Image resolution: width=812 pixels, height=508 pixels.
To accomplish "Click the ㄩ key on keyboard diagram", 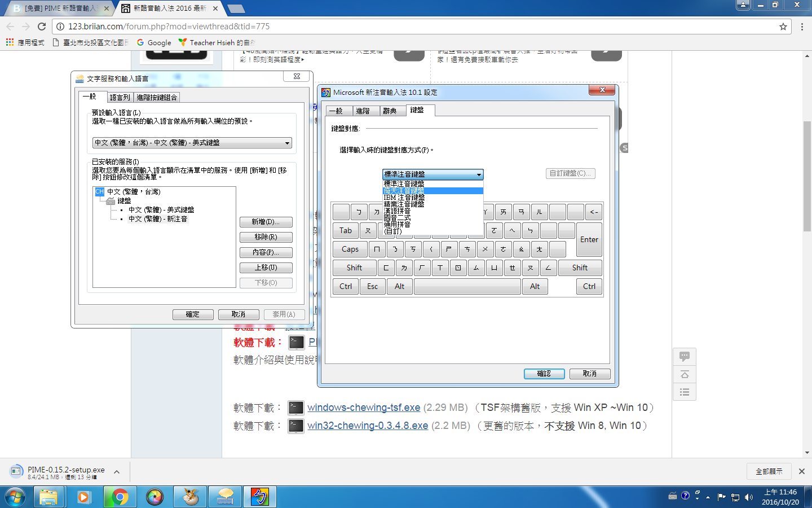I will tap(495, 268).
